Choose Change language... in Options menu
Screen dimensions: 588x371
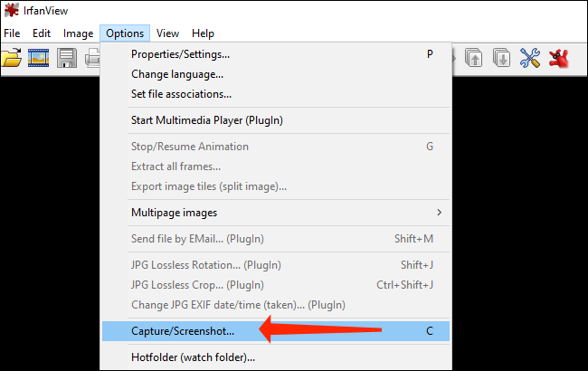177,74
